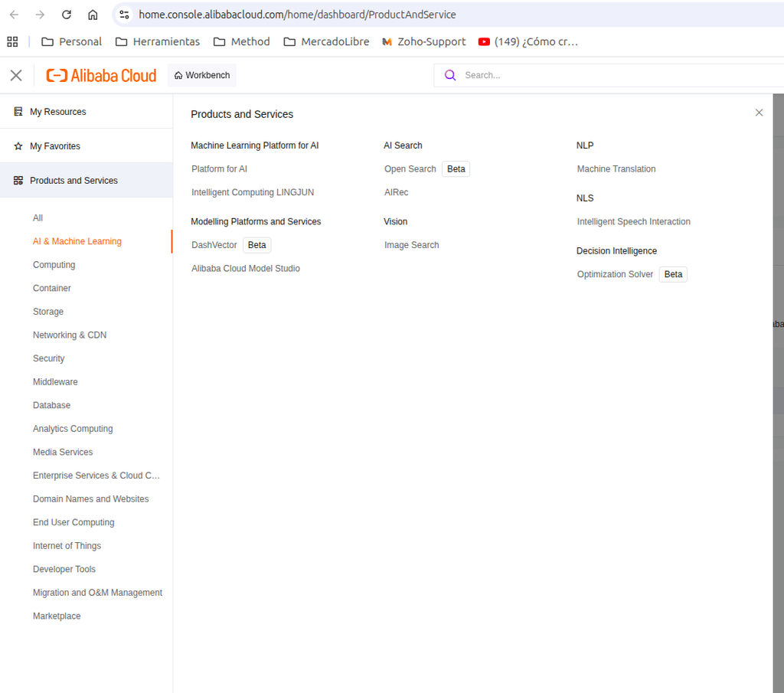This screenshot has width=784, height=693.
Task: Open the YouTube ¿Cómo cr… bookmark
Action: [528, 41]
